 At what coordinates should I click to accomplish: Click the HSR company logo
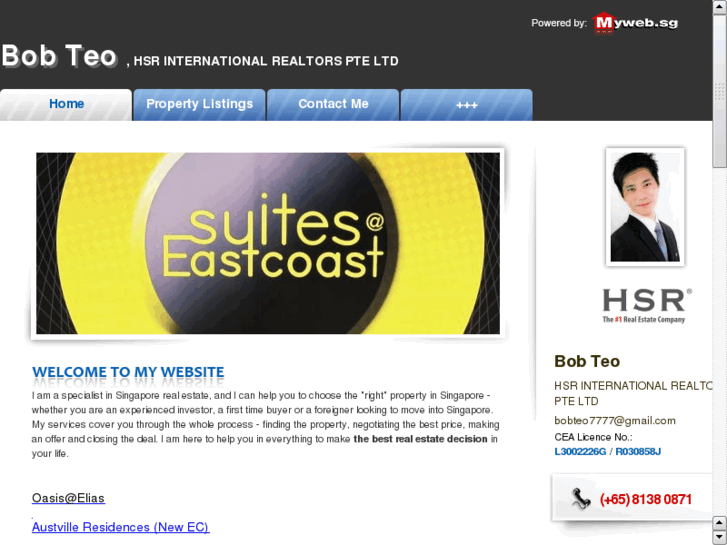[647, 305]
